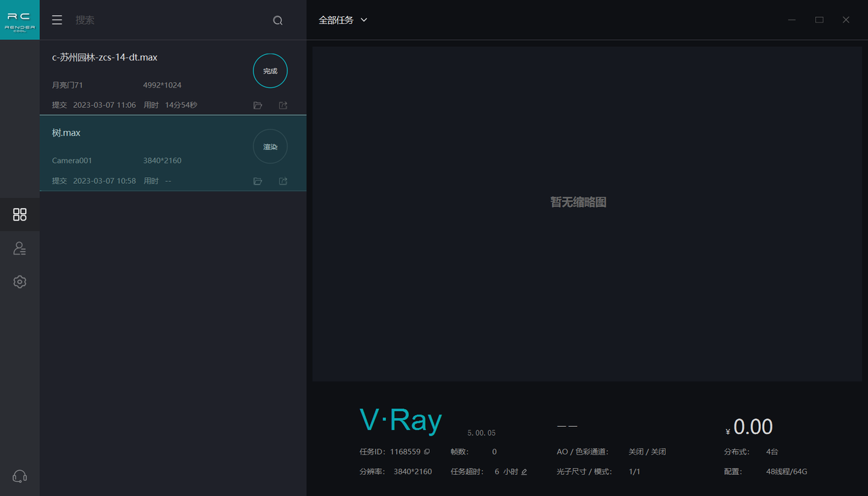868x496 pixels.
Task: Click the Render Cool logo
Action: 20,20
